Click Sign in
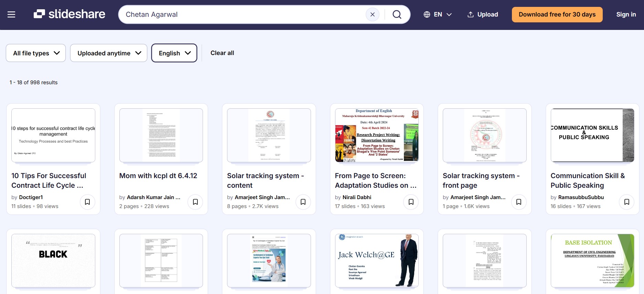Viewport: 644px width, 294px height. [626, 14]
